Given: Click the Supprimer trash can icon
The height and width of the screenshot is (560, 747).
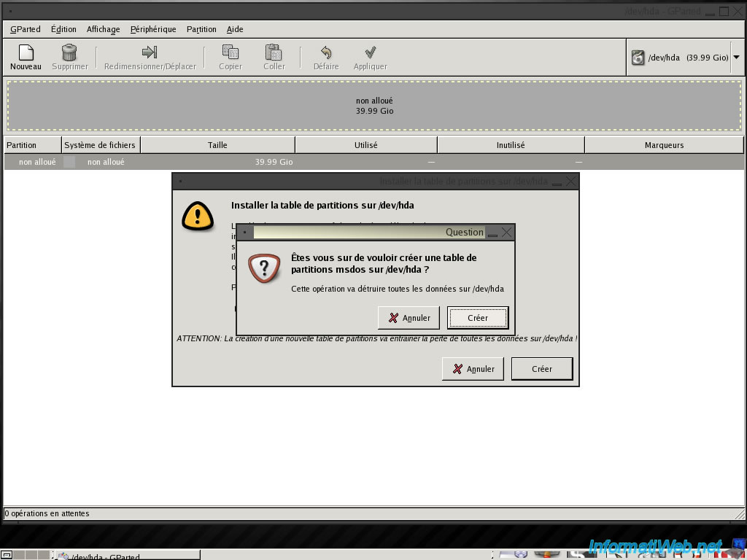Looking at the screenshot, I should tap(69, 52).
